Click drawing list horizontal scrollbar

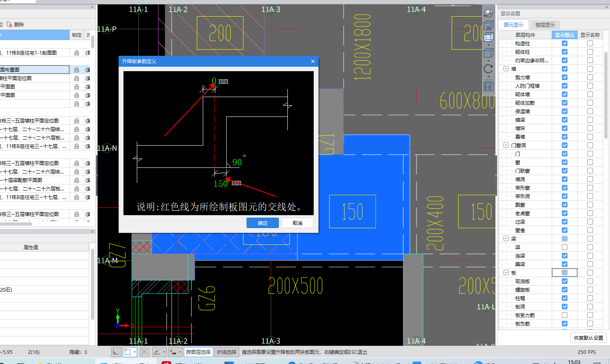tap(15, 224)
